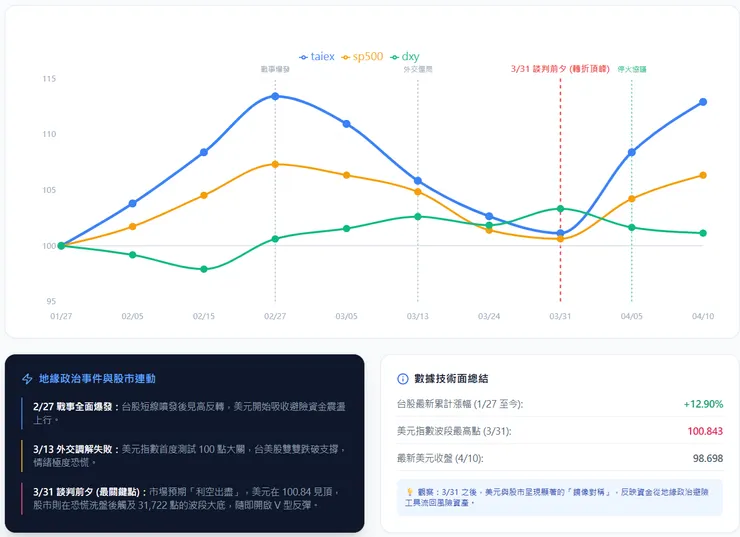Image resolution: width=740 pixels, height=537 pixels.
Task: Click the 3/31 談判前夕 (最關鍵點) heading
Action: tap(89, 492)
